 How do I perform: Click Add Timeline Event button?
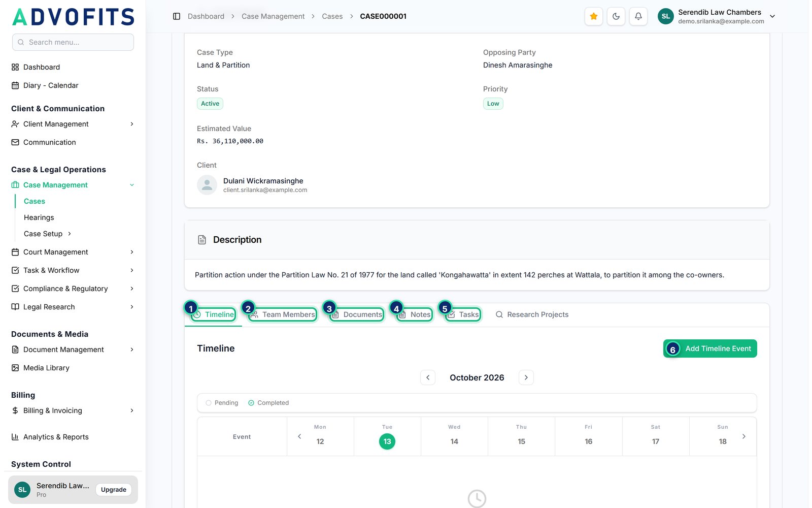(x=710, y=348)
